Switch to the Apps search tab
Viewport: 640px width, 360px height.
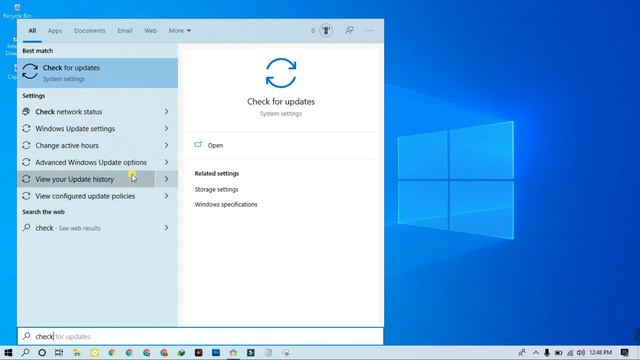click(55, 31)
